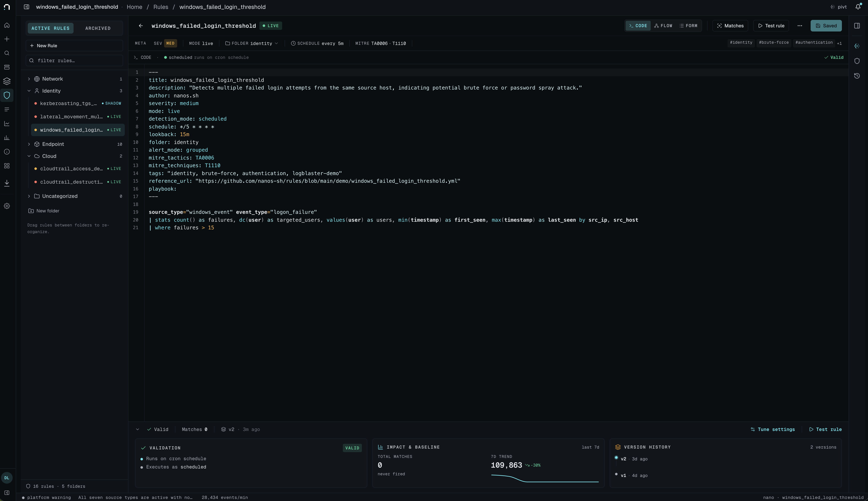Viewport: 868px width, 501px height.
Task: Click the #authentication tag
Action: point(814,43)
